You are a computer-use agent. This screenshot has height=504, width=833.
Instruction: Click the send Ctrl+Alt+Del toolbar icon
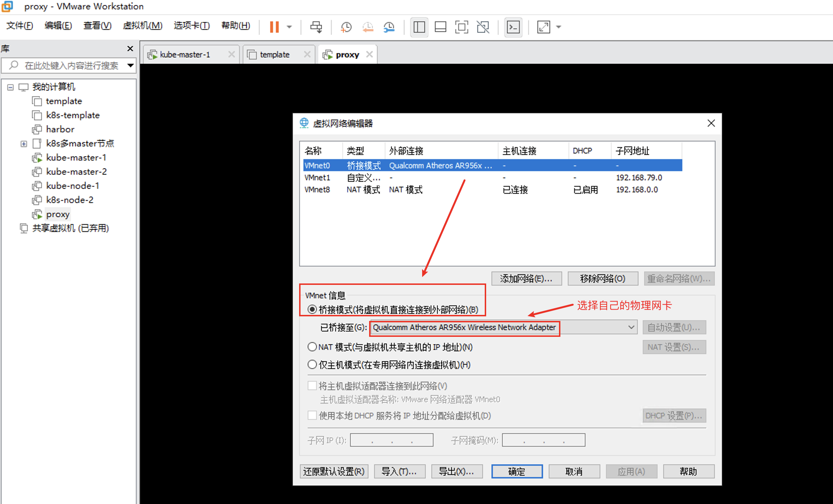(x=316, y=27)
